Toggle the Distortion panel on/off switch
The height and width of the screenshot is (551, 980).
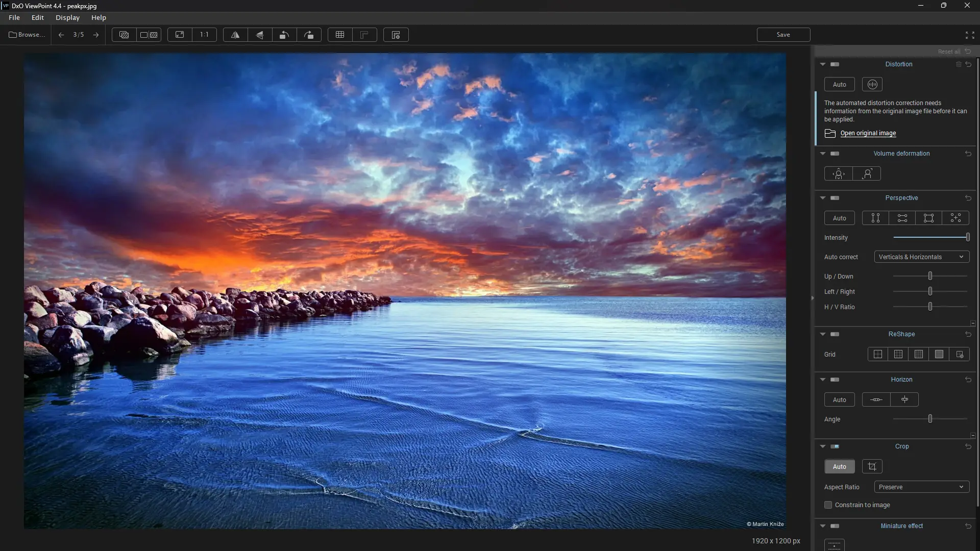click(x=835, y=64)
